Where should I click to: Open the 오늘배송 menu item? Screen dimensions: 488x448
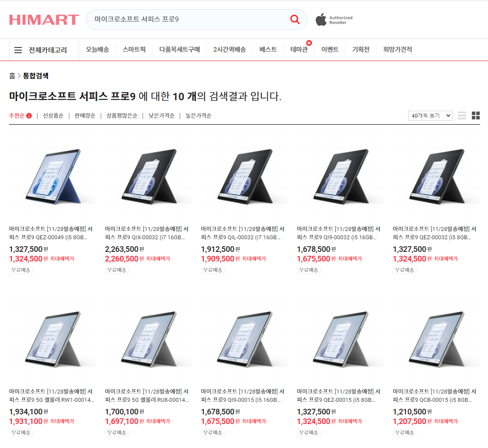pyautogui.click(x=97, y=50)
